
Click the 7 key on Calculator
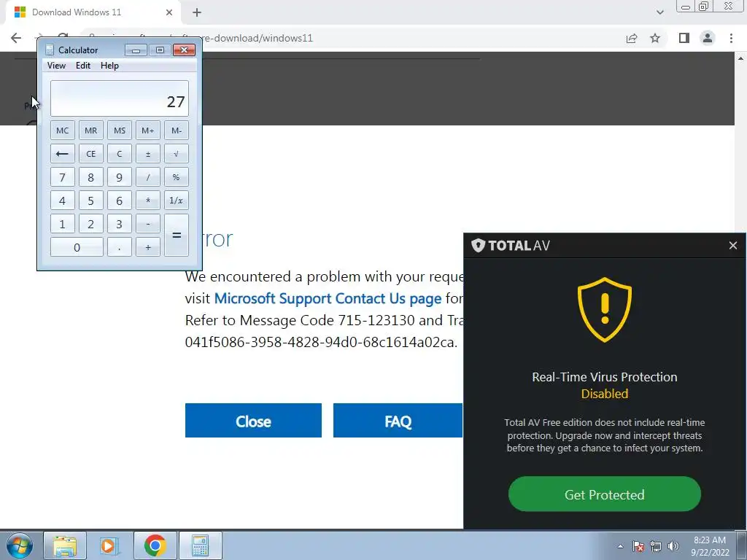point(63,177)
